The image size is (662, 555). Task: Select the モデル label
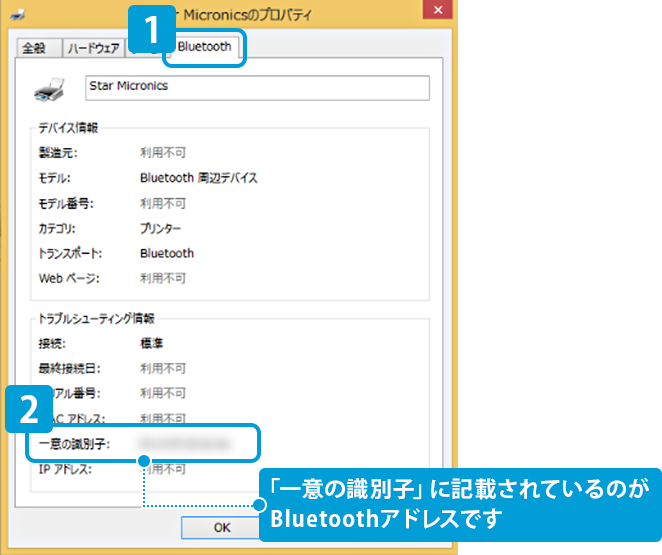tap(54, 178)
